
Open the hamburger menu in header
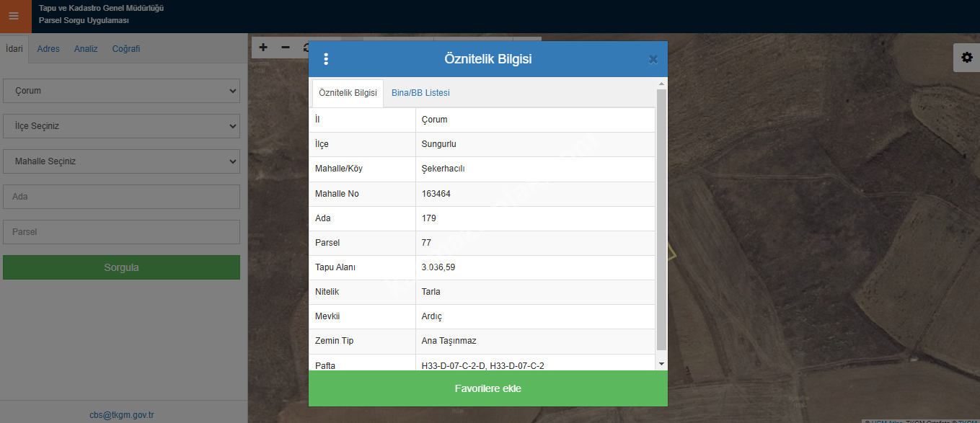coord(14,16)
